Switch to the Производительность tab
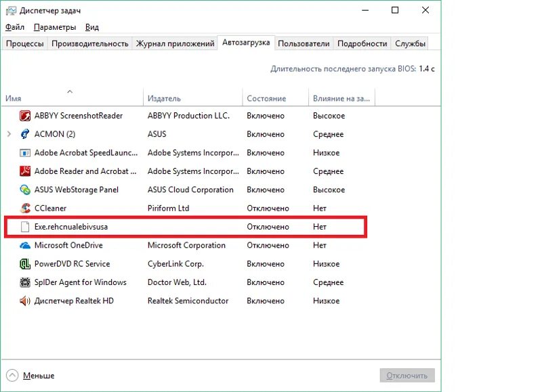 90,43
